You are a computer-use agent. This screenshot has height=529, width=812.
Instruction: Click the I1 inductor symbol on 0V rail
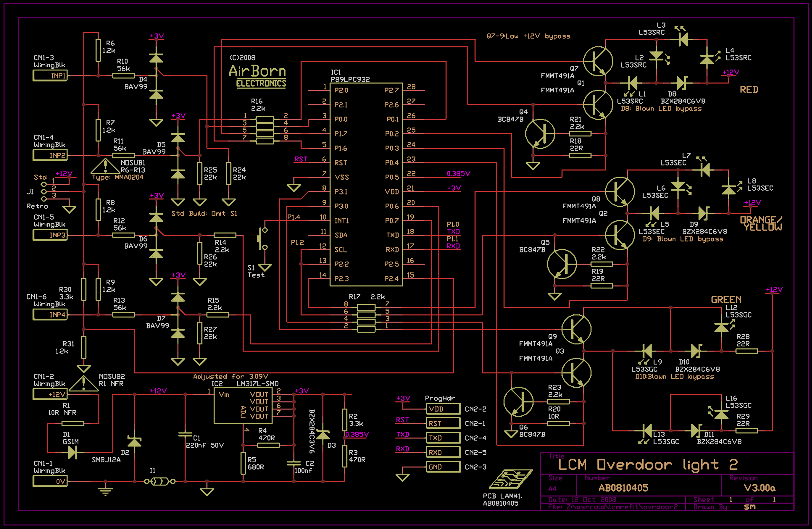click(x=160, y=482)
